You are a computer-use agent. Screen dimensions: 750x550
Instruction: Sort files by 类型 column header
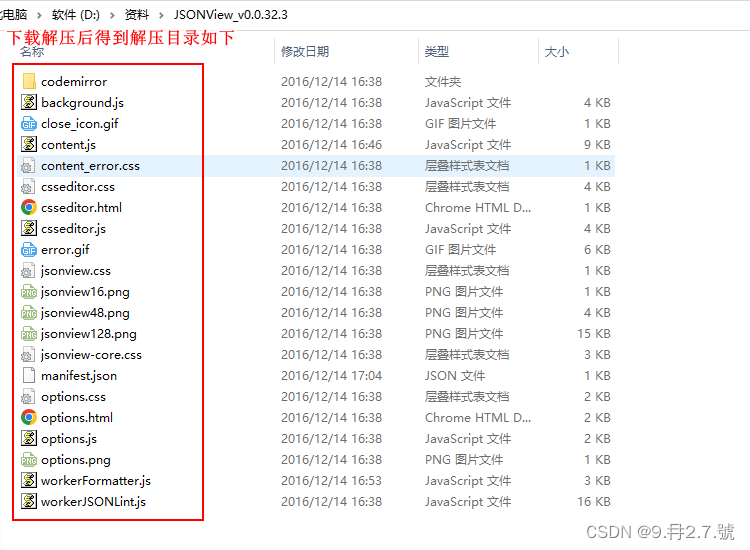coord(437,52)
